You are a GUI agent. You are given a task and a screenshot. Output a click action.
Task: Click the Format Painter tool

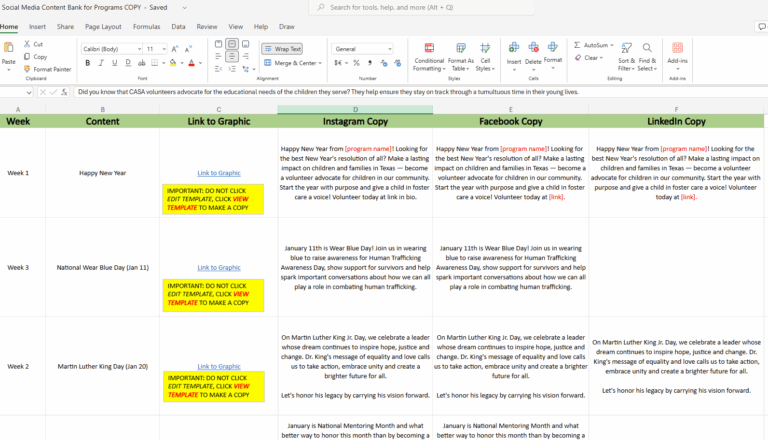(x=47, y=69)
